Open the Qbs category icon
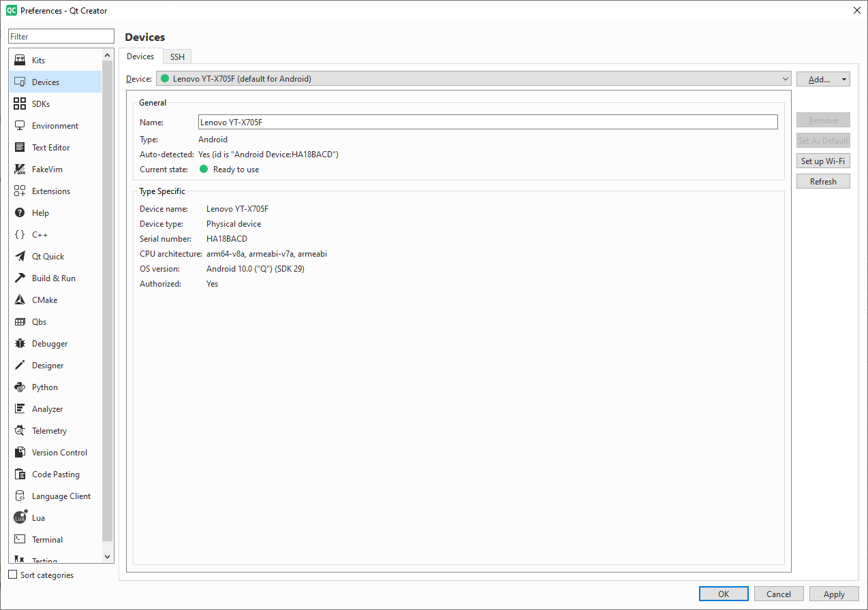This screenshot has height=610, width=868. (x=20, y=322)
